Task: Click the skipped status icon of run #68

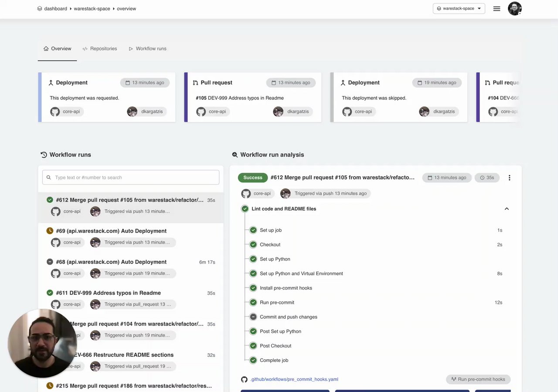Action: [x=50, y=262]
